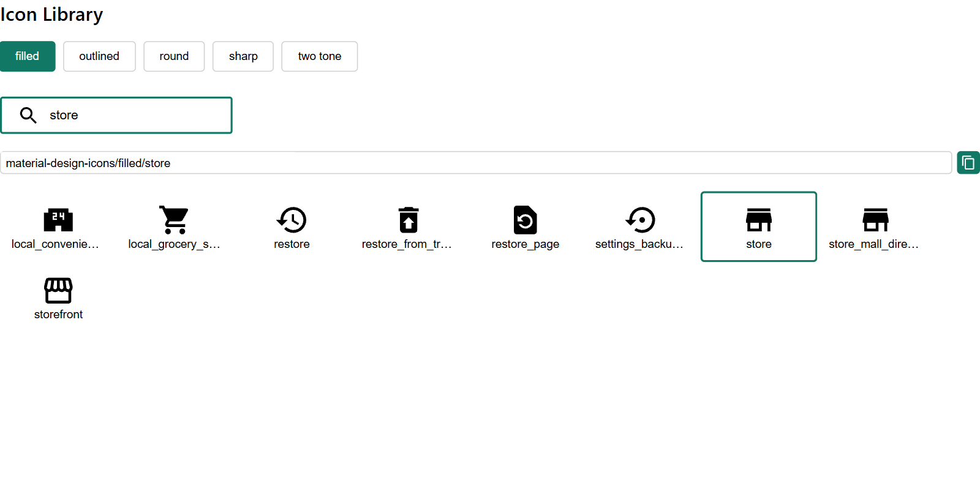Pick the restore clock icon
This screenshot has width=980, height=478.
coord(292,220)
